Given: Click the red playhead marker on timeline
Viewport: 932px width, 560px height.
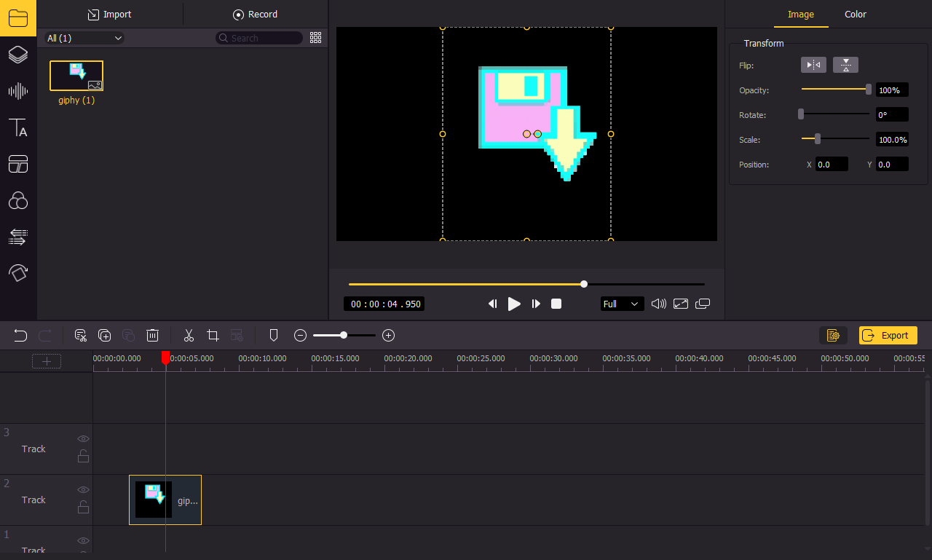Looking at the screenshot, I should 165,358.
